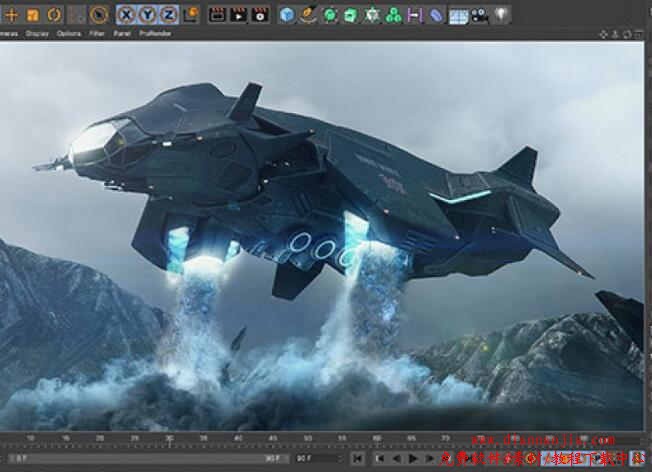Select the Scale tool

coord(33,15)
